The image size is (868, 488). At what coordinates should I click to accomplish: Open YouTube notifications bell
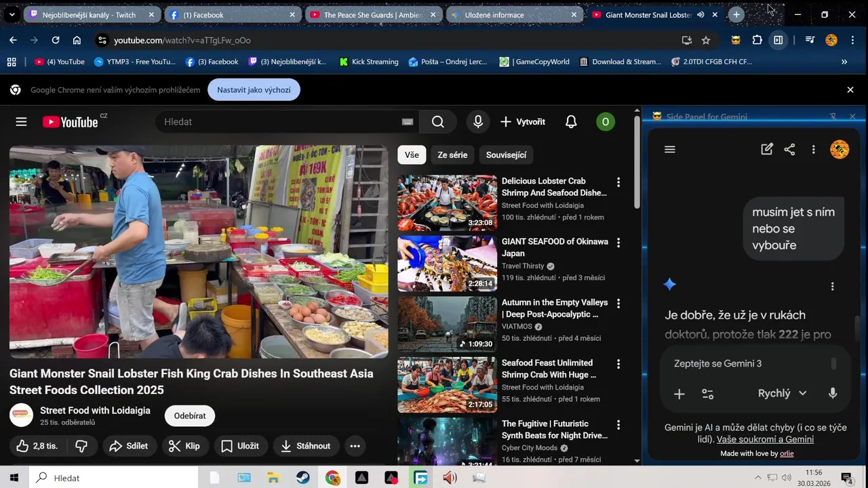[x=571, y=122]
